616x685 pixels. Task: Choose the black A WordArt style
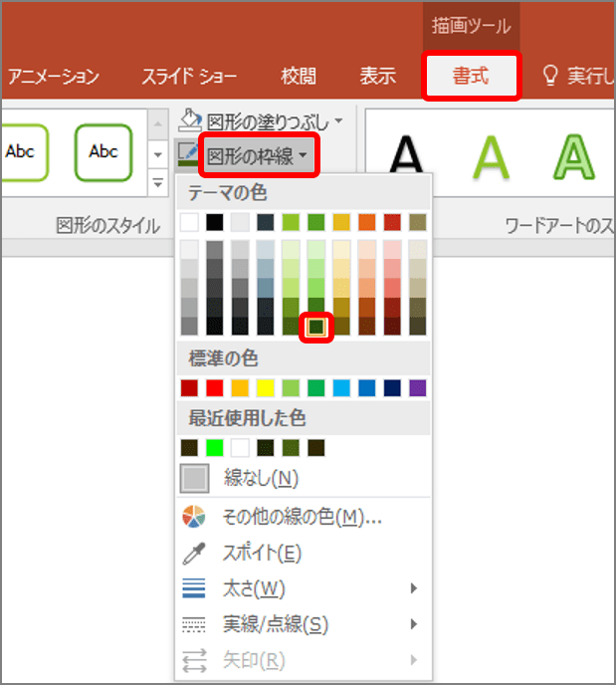tap(406, 155)
